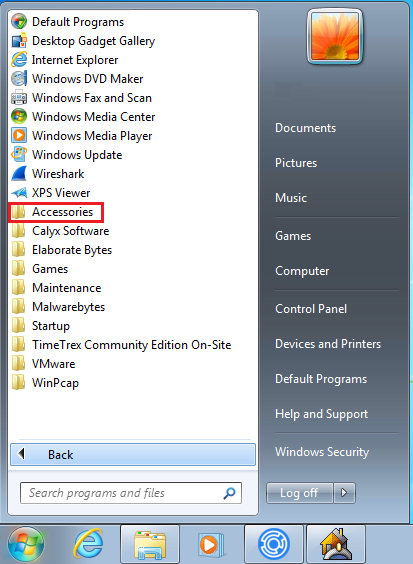Click the Log off button
This screenshot has width=413, height=564.
(x=299, y=492)
